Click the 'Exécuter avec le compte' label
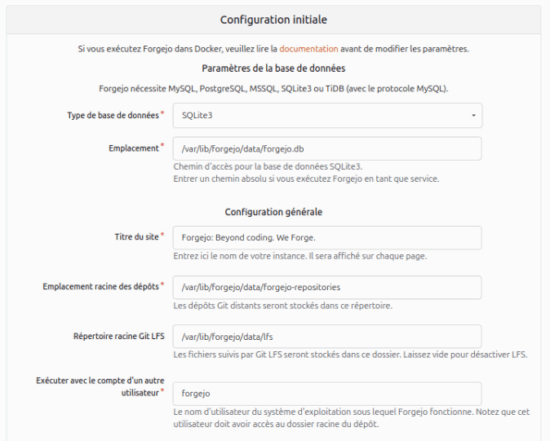The image size is (550, 441). click(100, 387)
